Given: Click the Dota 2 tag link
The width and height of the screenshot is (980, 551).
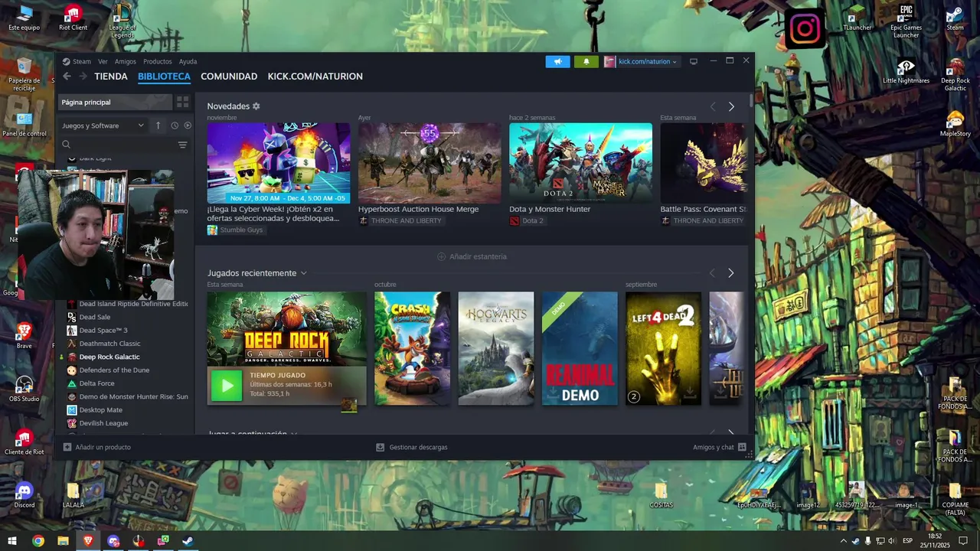Looking at the screenshot, I should pyautogui.click(x=527, y=220).
